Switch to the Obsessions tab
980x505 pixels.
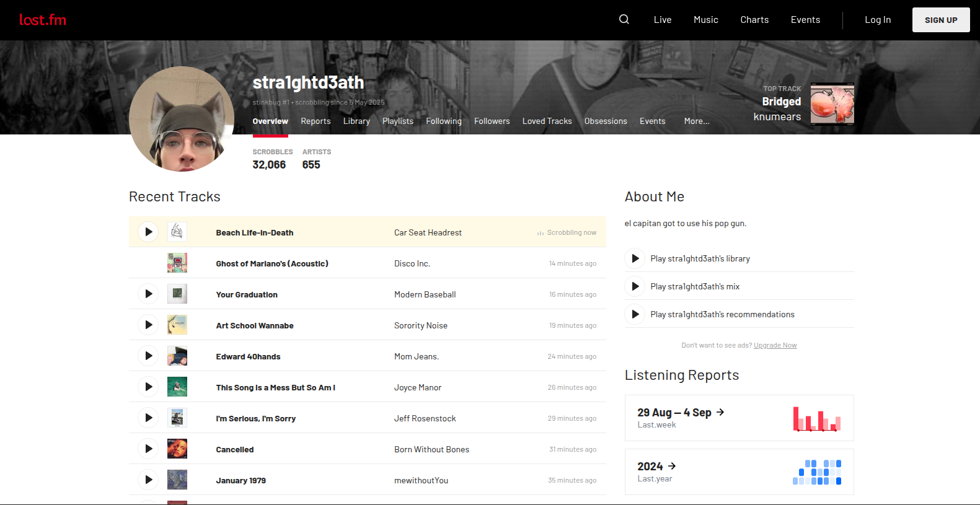(606, 121)
